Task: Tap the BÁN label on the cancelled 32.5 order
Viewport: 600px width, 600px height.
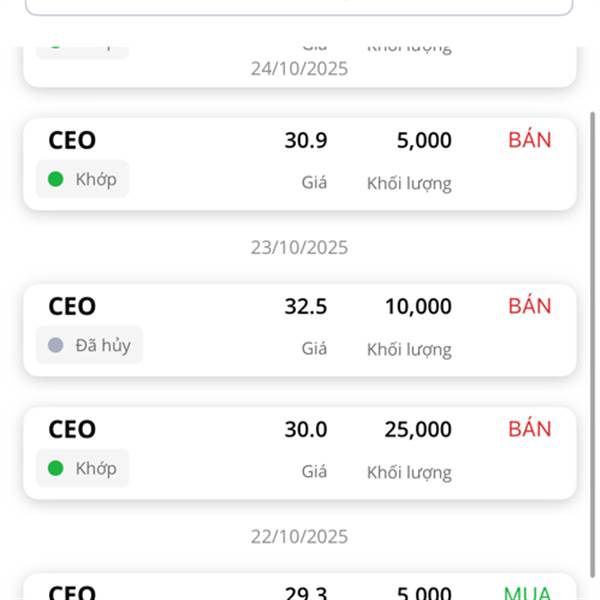Action: point(529,306)
